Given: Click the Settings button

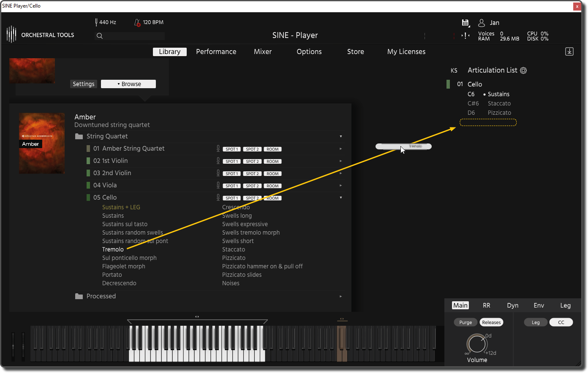Looking at the screenshot, I should tap(84, 84).
